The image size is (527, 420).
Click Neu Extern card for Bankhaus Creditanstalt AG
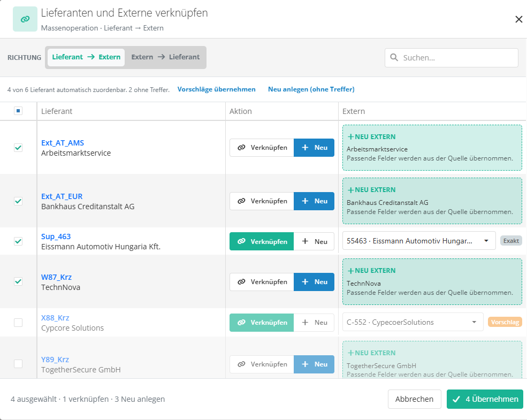click(432, 201)
